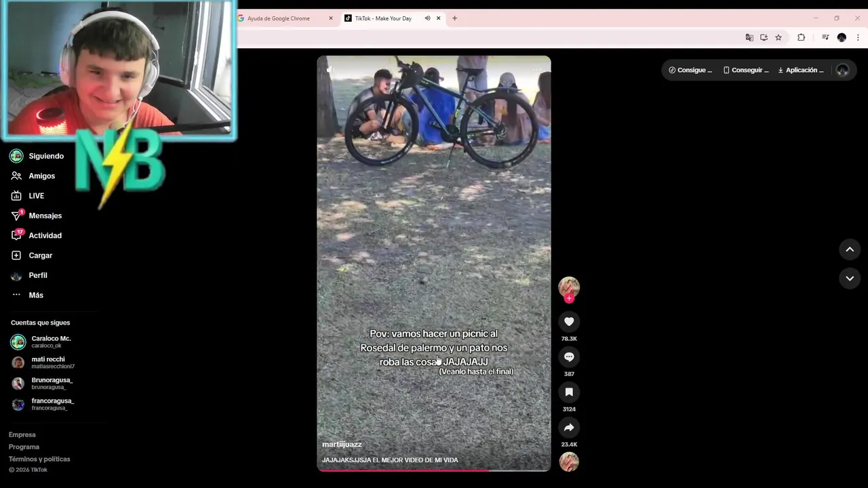
Task: Click the Consigue coins button
Action: point(690,70)
